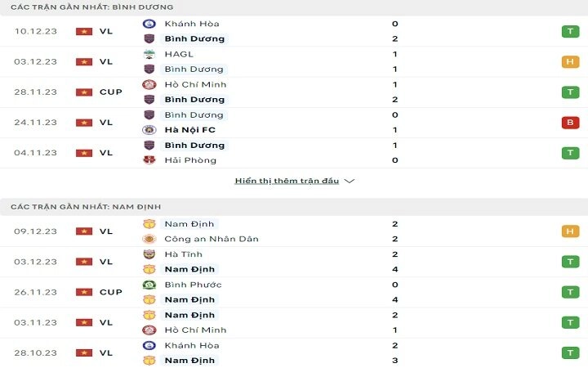The height and width of the screenshot is (368, 588).
Task: Click the Khánh Hòa club crest, 10.12.23 match
Action: [149, 24]
